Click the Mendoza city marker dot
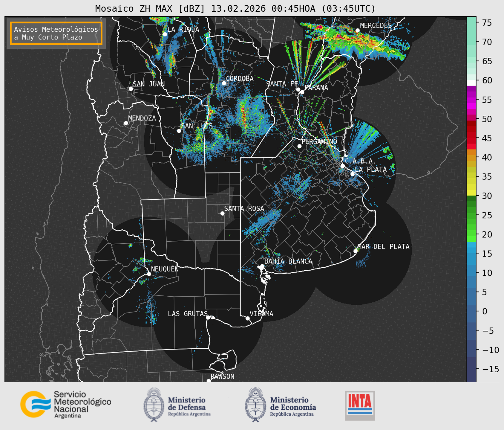This screenshot has width=504, height=430. pos(126,123)
